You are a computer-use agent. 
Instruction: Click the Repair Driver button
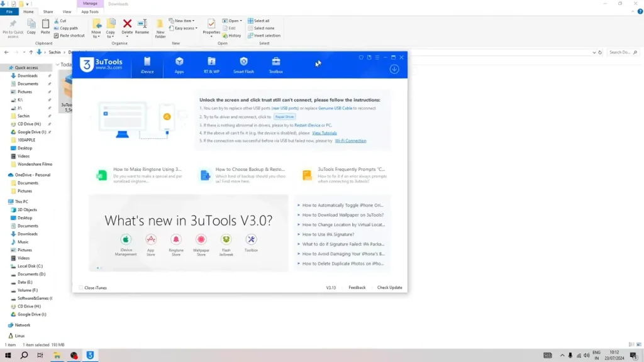(x=285, y=116)
